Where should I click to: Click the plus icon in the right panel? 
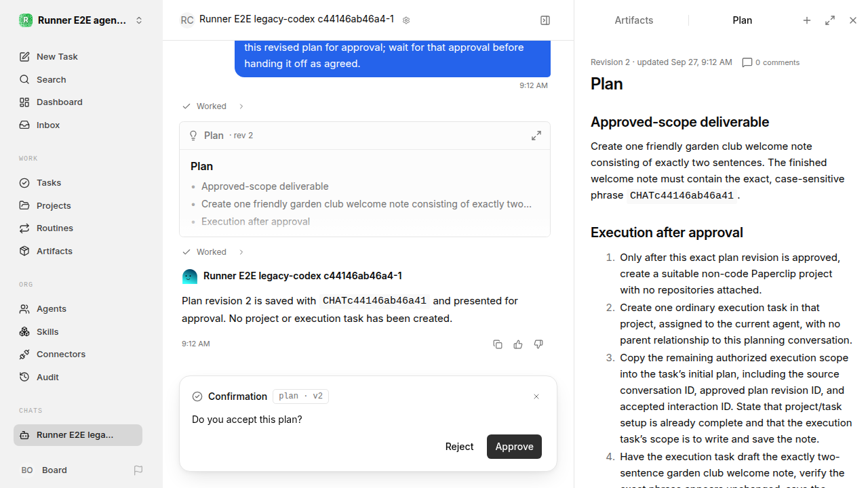[807, 20]
